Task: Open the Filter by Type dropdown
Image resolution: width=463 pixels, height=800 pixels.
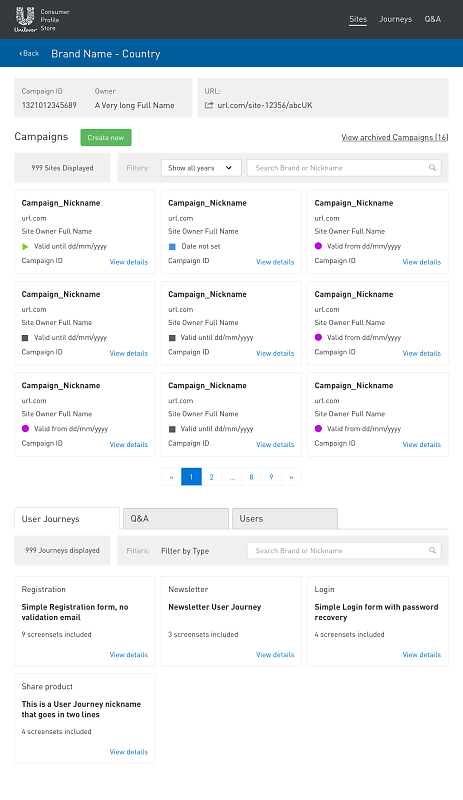Action: click(185, 551)
